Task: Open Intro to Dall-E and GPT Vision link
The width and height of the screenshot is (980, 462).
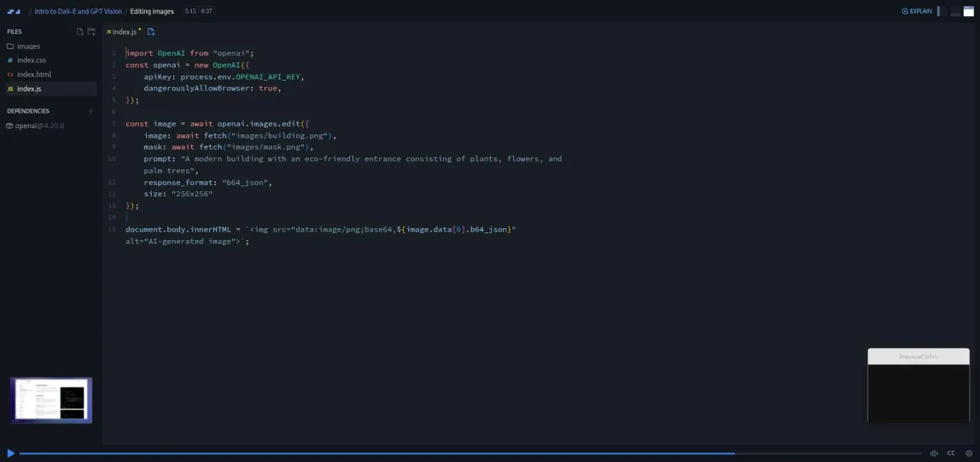Action: coord(78,11)
